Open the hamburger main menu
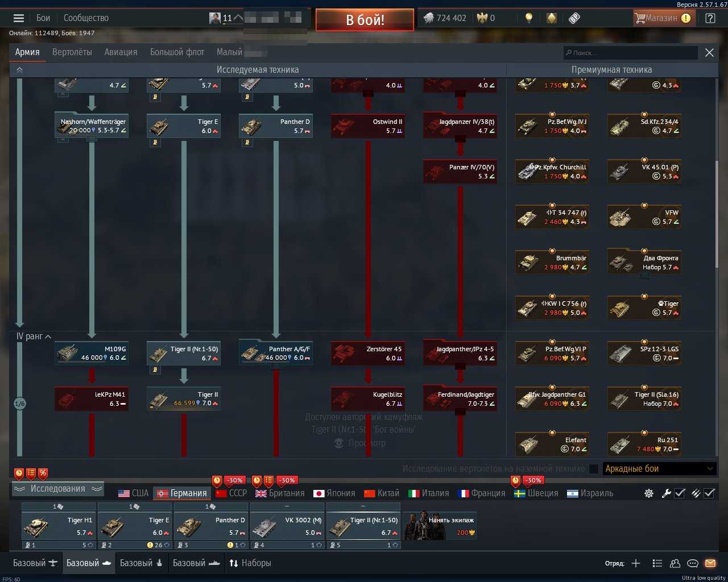 19,18
